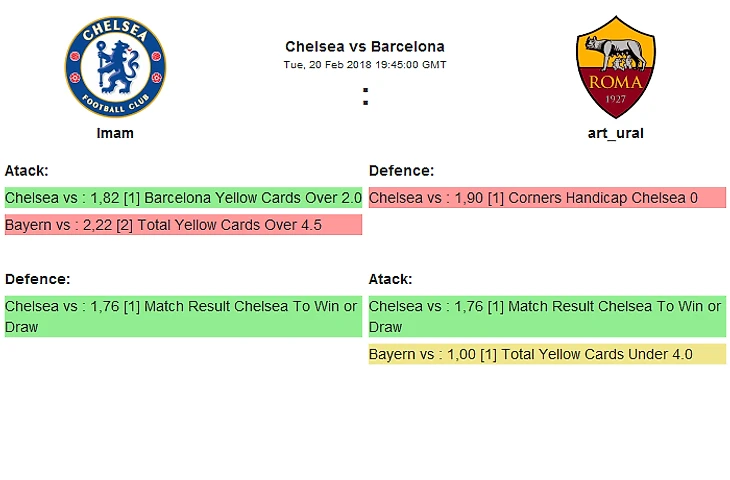
Task: Click the 1,90 odds in Defence row
Action: pos(469,198)
